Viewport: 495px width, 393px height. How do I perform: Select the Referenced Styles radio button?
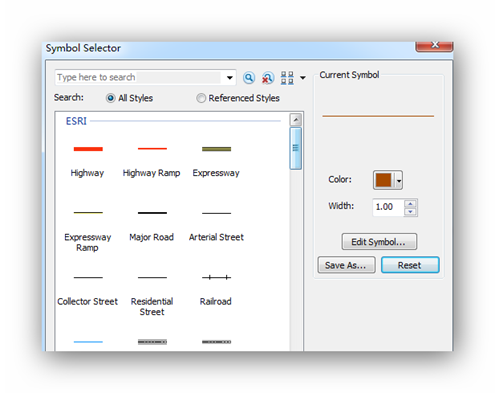pos(201,98)
